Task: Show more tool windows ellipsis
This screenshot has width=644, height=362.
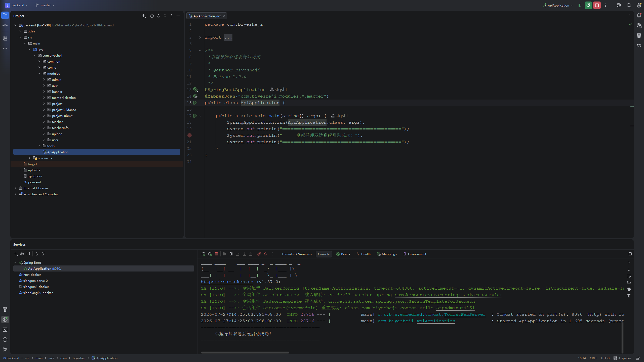Action: [5, 48]
